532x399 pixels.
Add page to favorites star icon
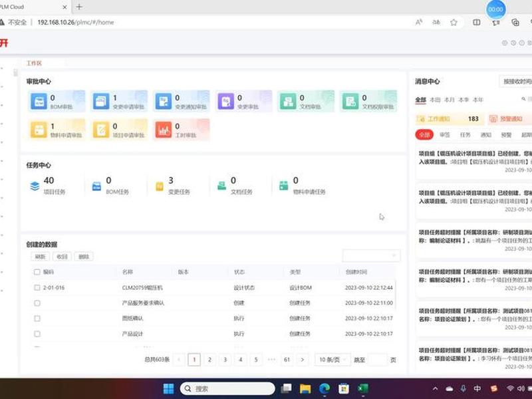pyautogui.click(x=454, y=23)
